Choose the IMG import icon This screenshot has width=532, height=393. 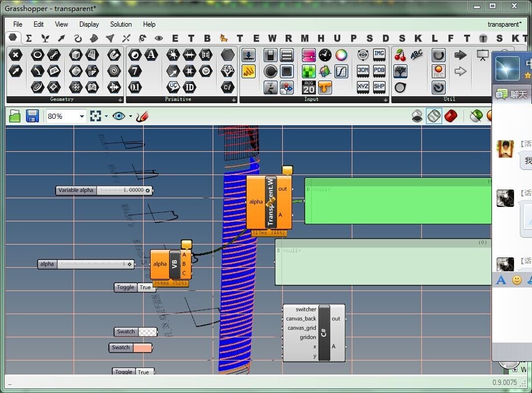(x=379, y=55)
